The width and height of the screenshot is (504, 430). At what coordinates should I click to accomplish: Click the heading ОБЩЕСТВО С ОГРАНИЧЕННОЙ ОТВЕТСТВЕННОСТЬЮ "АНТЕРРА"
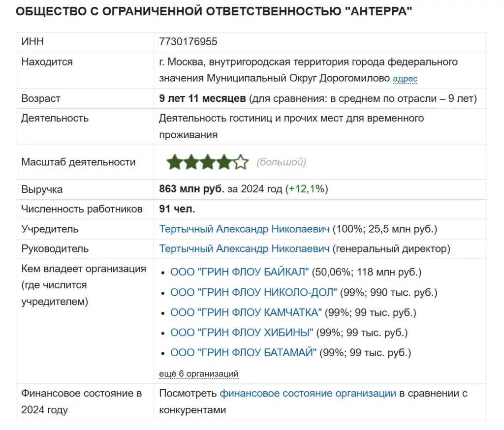214,11
